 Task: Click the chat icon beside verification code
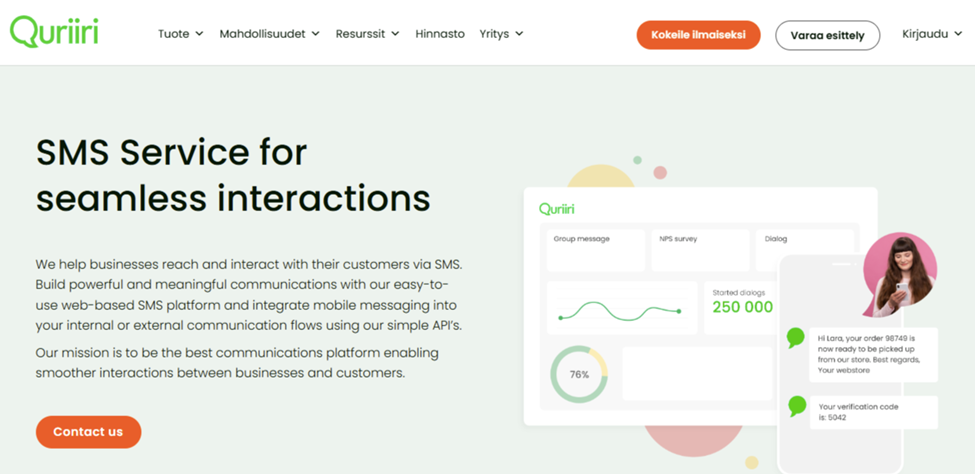click(x=797, y=406)
